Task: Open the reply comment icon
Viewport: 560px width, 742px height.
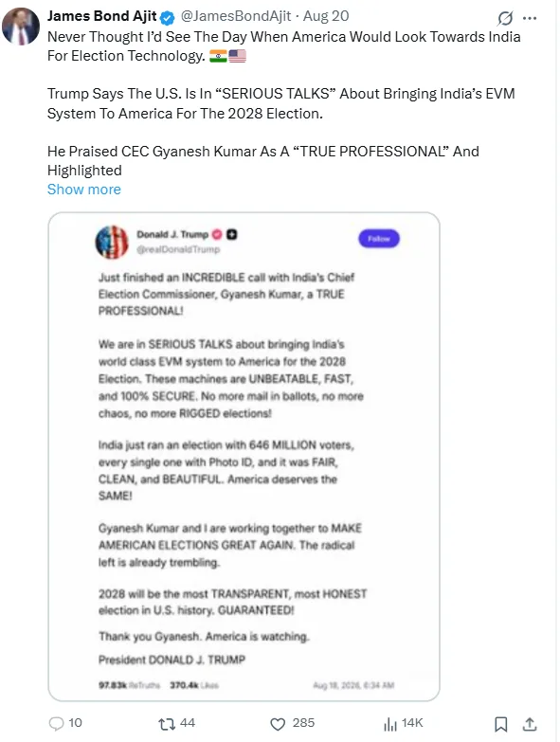Action: tap(56, 724)
